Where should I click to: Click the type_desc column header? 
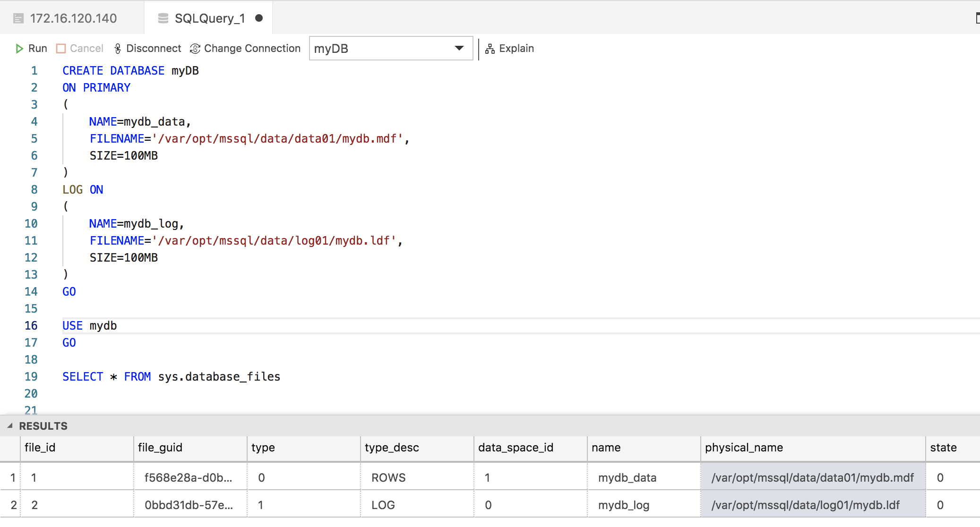pyautogui.click(x=392, y=448)
